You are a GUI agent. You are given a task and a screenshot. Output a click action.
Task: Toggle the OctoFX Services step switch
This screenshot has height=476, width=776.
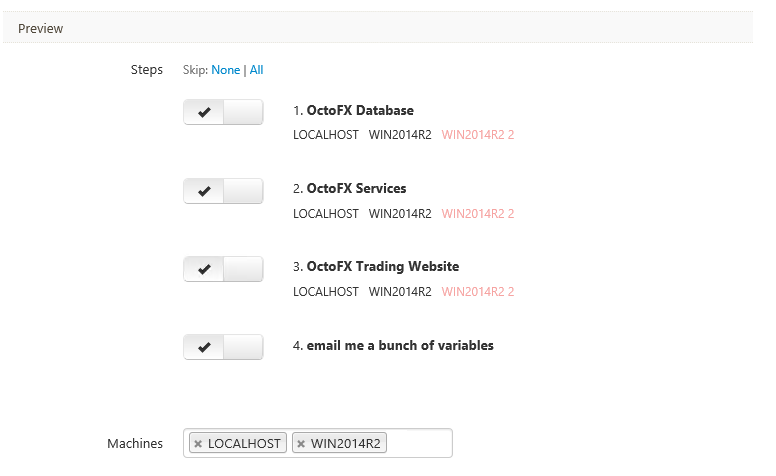tap(223, 190)
